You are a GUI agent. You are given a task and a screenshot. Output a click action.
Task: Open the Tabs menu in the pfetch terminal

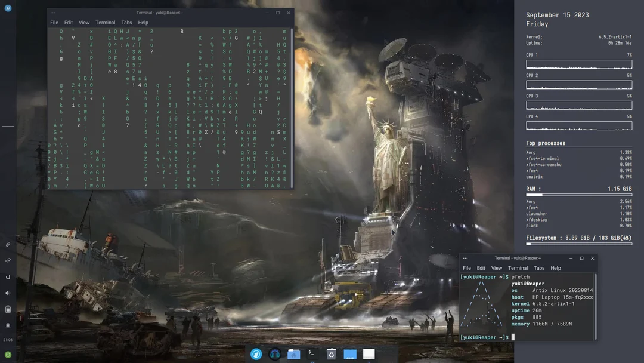click(x=539, y=268)
